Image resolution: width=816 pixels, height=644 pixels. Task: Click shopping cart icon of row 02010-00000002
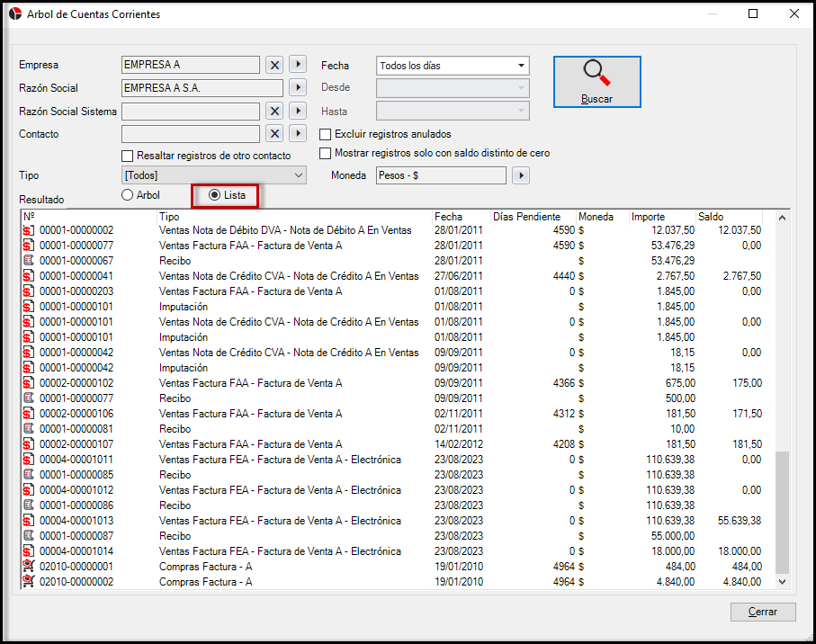click(29, 582)
